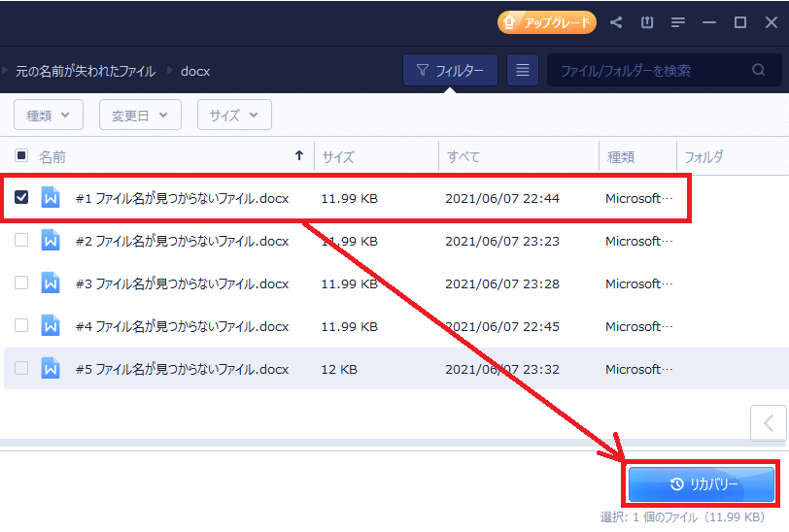Toggle the select-all checkbox in header
The width and height of the screenshot is (789, 532).
[x=21, y=155]
